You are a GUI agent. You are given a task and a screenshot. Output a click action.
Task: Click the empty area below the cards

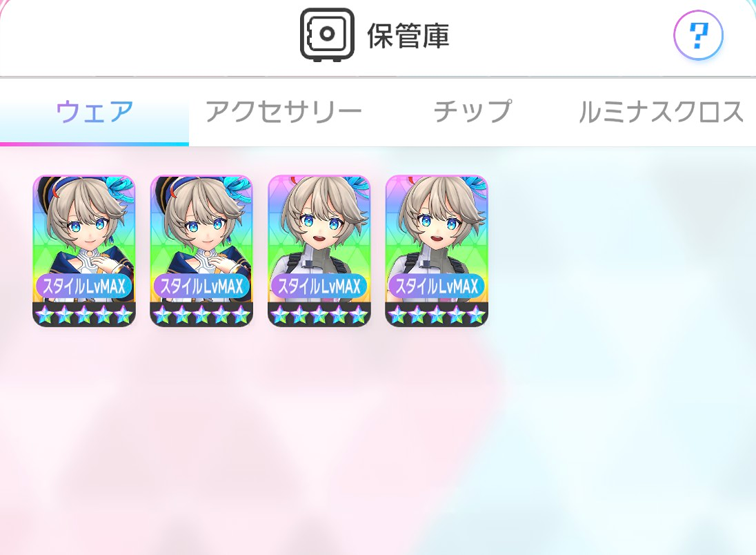click(x=378, y=439)
